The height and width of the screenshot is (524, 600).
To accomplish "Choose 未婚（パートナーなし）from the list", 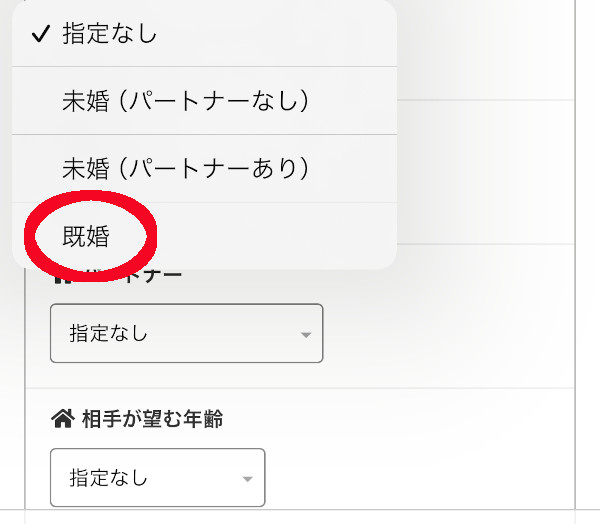I will [185, 100].
